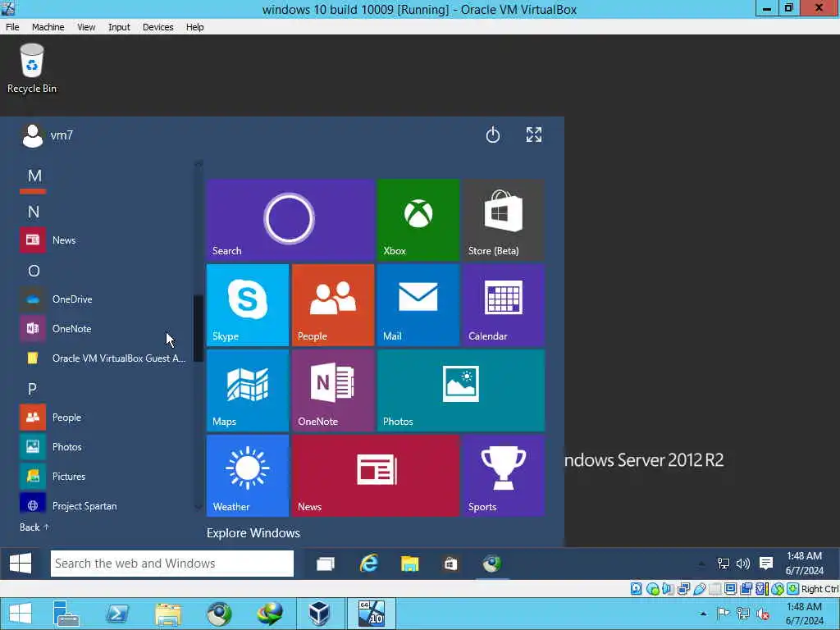
Task: Open the Store (Beta) tile
Action: 504,220
